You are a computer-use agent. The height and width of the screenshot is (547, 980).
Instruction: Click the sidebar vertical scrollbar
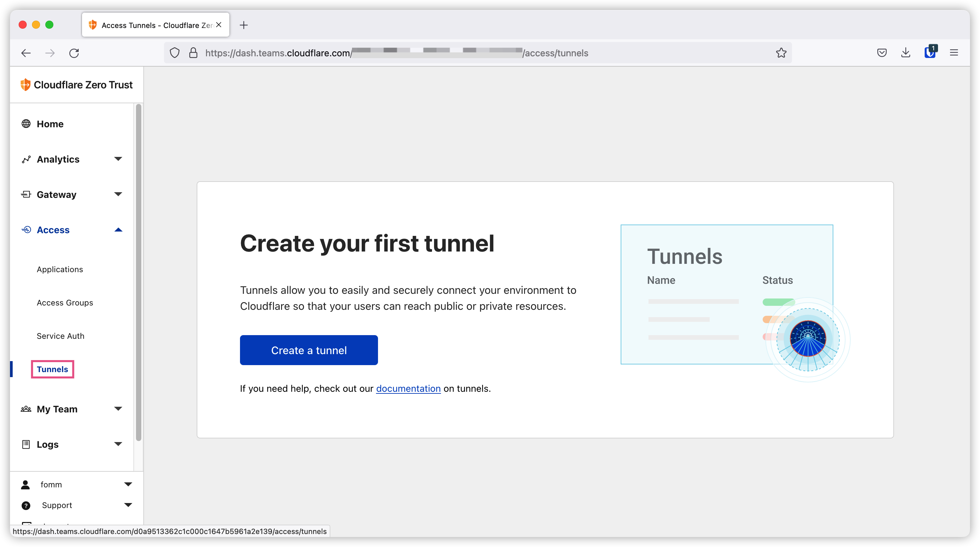(138, 272)
